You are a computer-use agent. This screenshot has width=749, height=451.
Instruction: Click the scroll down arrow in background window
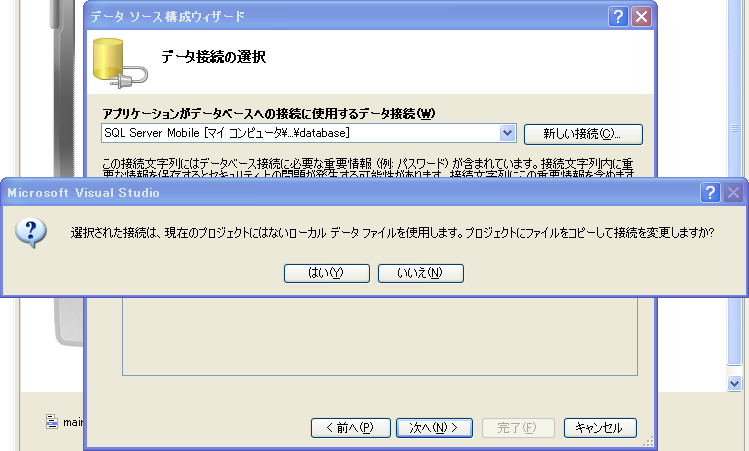coord(734,383)
